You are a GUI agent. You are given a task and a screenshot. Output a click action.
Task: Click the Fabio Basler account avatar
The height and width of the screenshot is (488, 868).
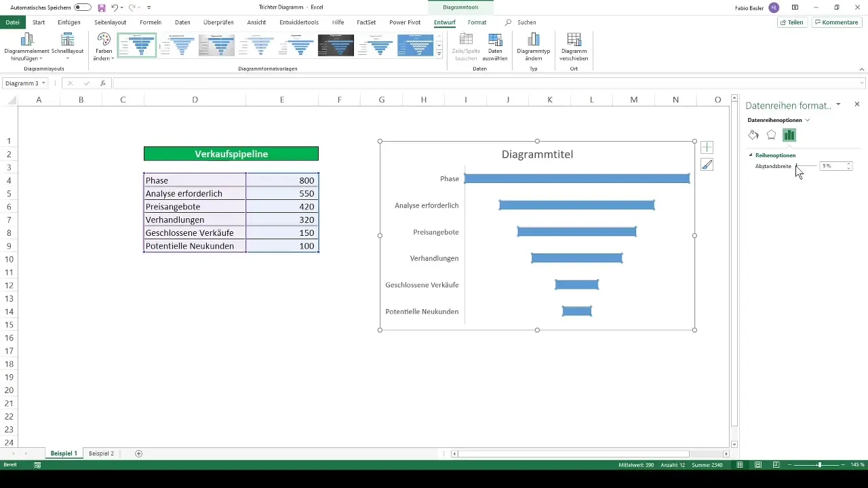click(x=774, y=7)
